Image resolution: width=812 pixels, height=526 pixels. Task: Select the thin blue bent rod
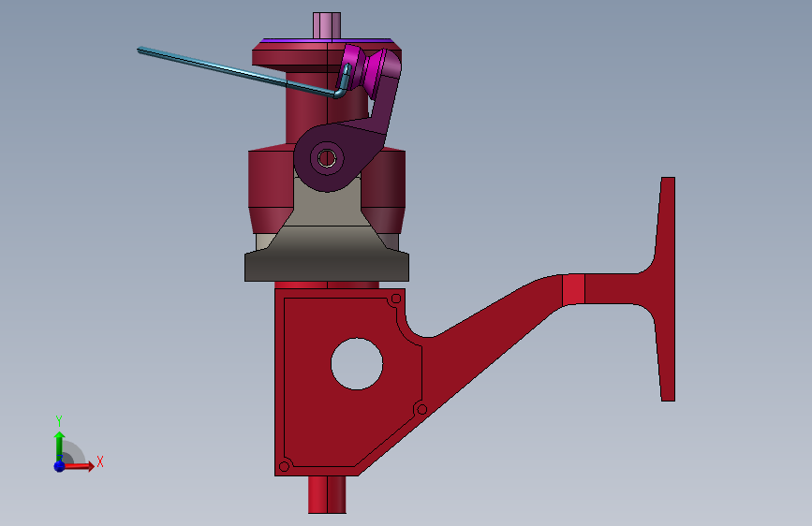click(x=238, y=72)
